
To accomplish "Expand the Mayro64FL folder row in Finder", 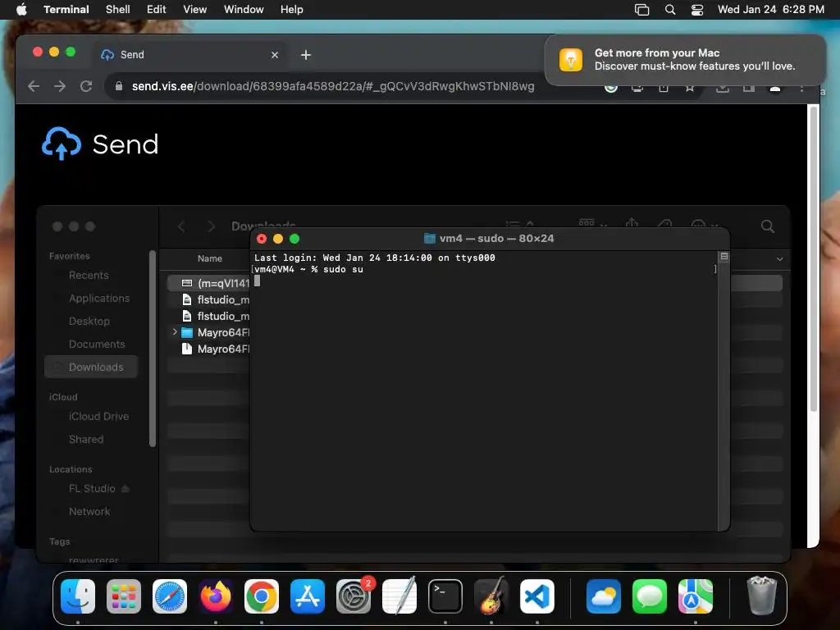I will [175, 332].
